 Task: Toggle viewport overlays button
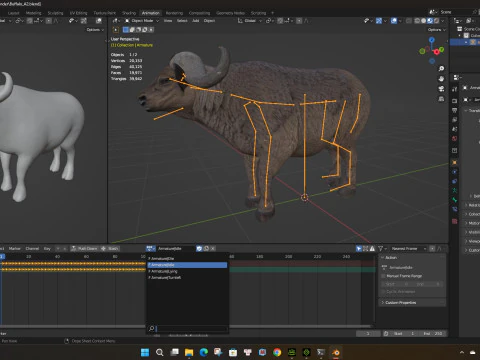click(x=394, y=21)
